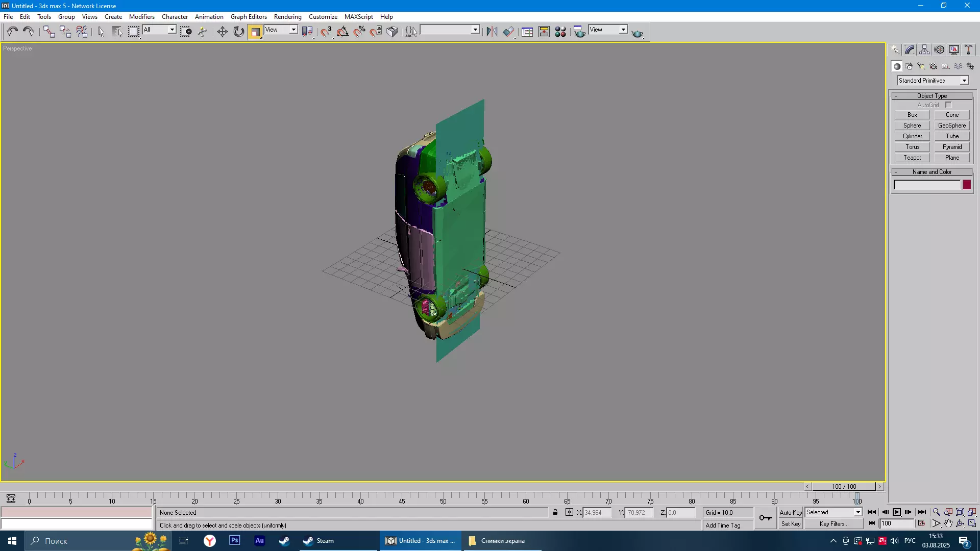The height and width of the screenshot is (551, 980).
Task: Toggle the selection lock icon
Action: [555, 512]
